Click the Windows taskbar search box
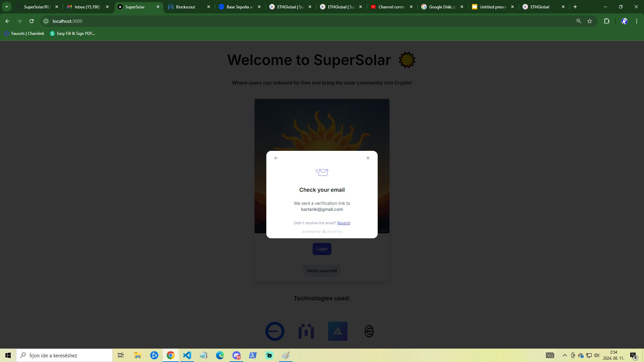 tap(64, 355)
